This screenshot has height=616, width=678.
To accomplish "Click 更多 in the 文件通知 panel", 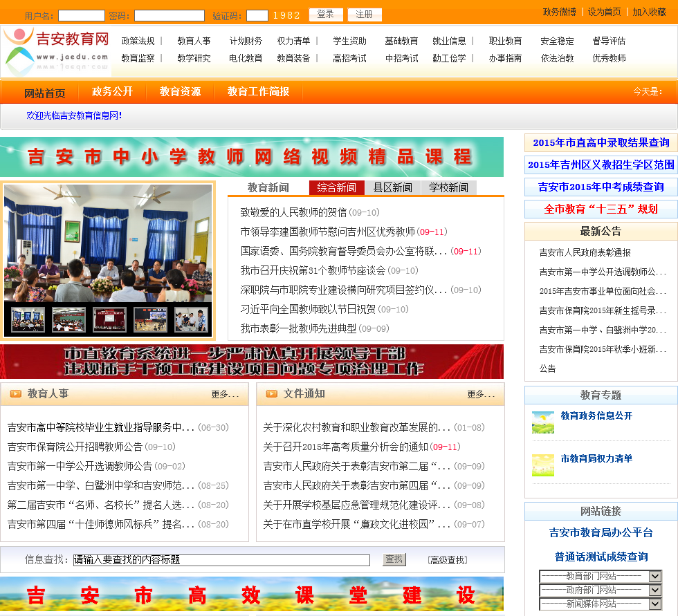I will 481,394.
